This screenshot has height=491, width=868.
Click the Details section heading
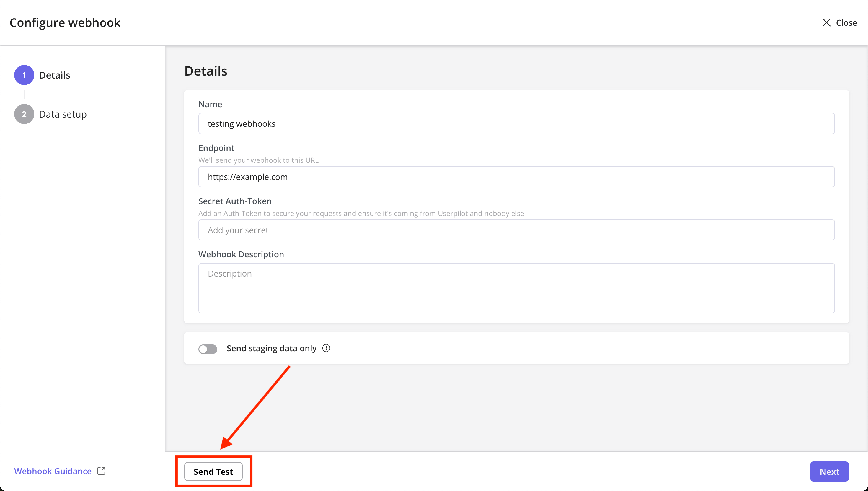coord(206,71)
